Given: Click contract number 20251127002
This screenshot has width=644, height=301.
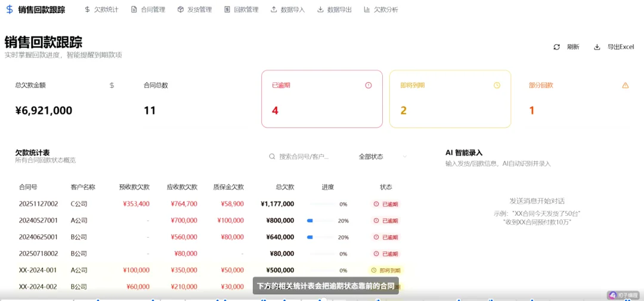Looking at the screenshot, I should [x=39, y=204].
